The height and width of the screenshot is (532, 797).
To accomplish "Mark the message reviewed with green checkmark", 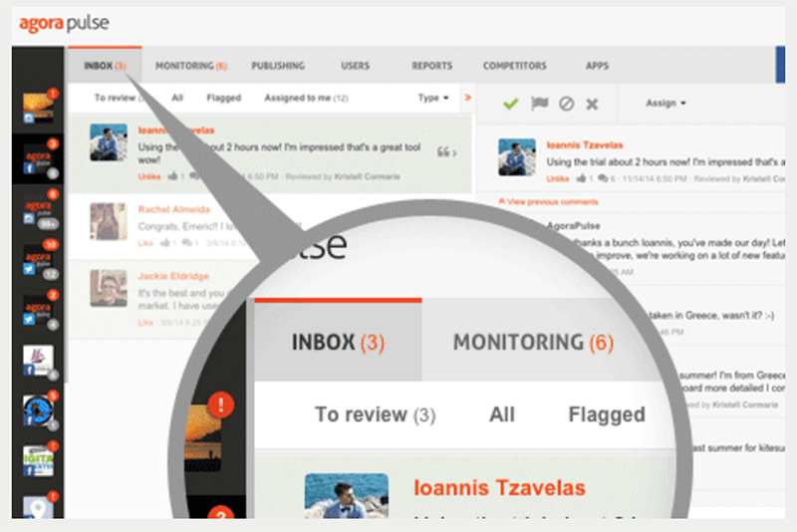I will [x=510, y=104].
